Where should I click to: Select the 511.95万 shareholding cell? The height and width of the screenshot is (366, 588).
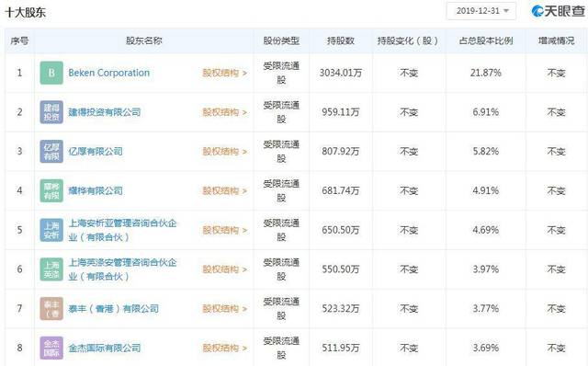(341, 348)
